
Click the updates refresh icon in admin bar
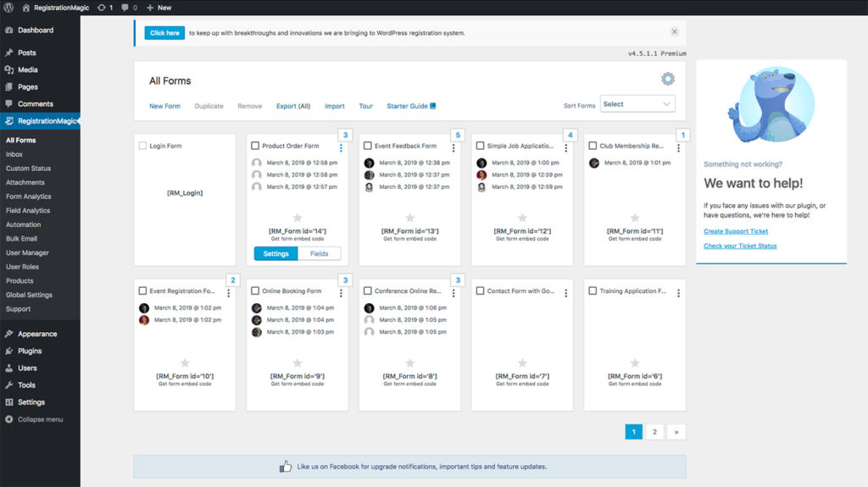102,8
